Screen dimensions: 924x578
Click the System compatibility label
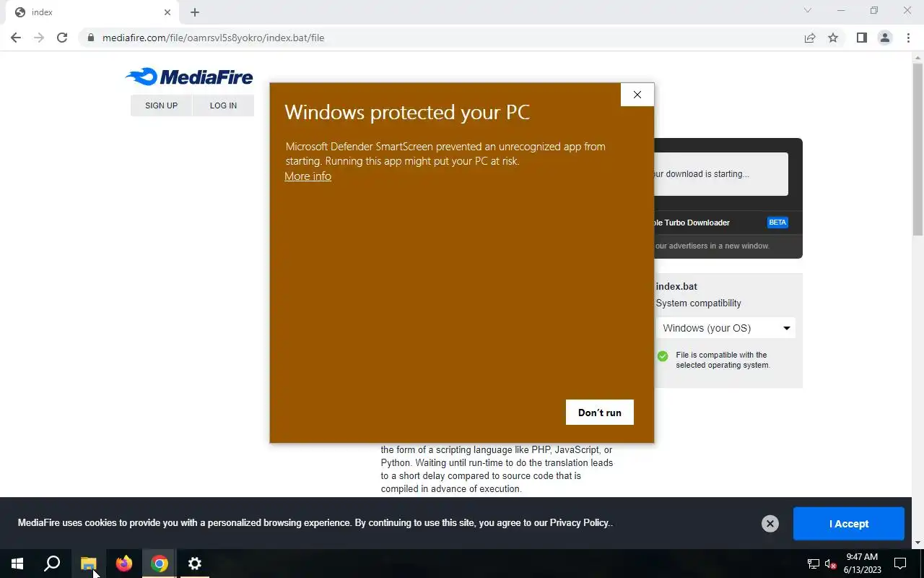pos(698,303)
